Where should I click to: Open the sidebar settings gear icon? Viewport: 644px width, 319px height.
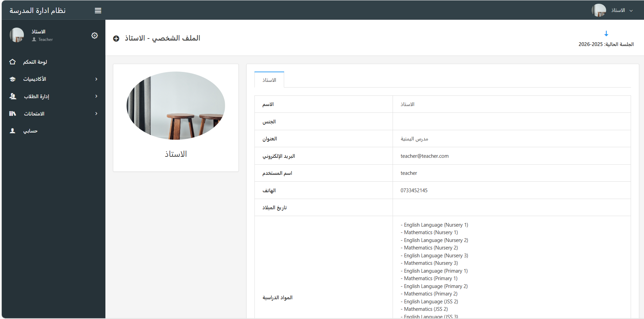coord(94,35)
